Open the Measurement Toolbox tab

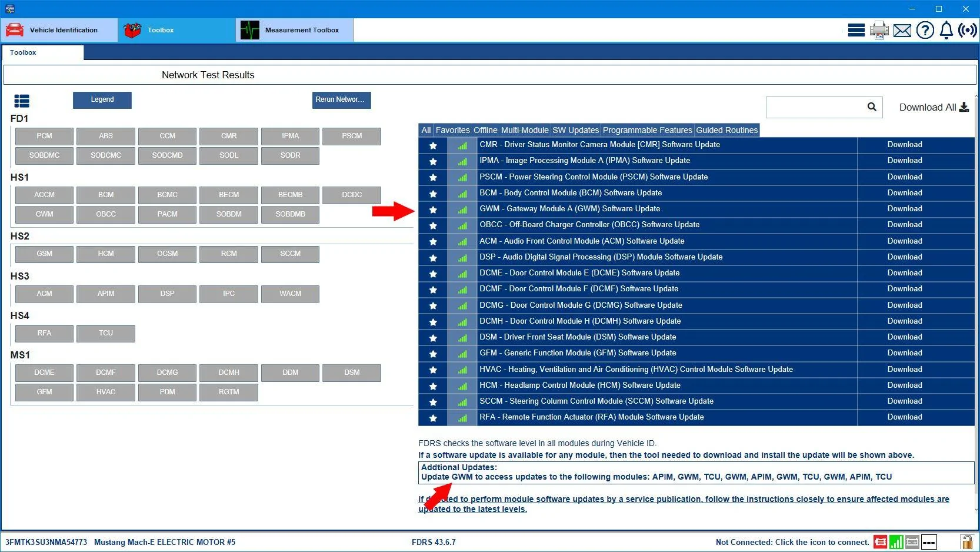[x=295, y=30]
